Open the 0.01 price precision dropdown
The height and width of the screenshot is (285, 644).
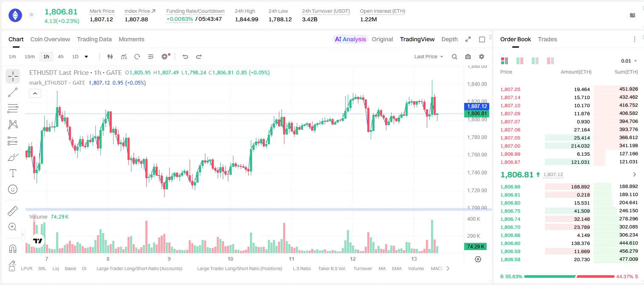coord(629,61)
